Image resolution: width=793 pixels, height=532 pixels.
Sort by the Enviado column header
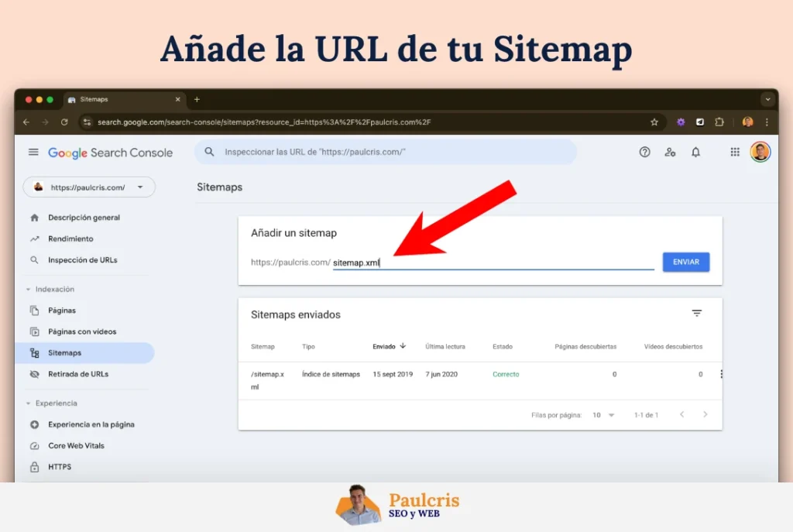384,347
